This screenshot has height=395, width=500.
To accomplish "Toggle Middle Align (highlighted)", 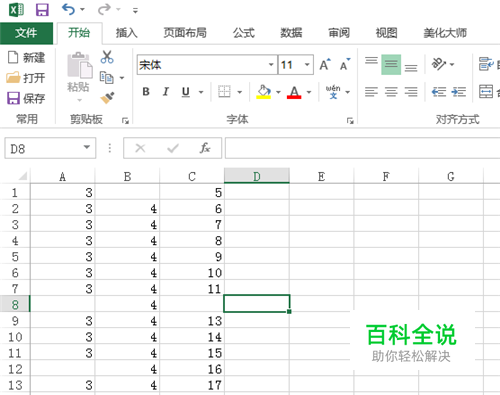I will click(391, 64).
